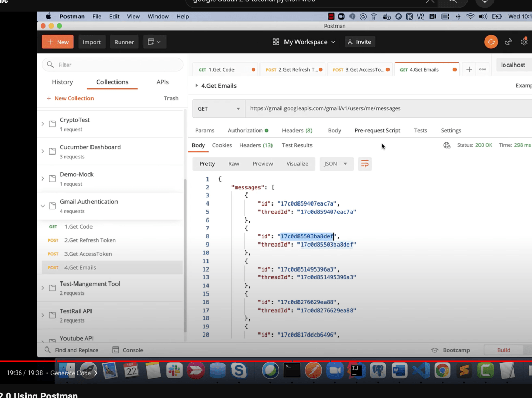Expand the Test-Mangement Tool collection
Viewport: 532px width, 398px height.
(x=43, y=288)
